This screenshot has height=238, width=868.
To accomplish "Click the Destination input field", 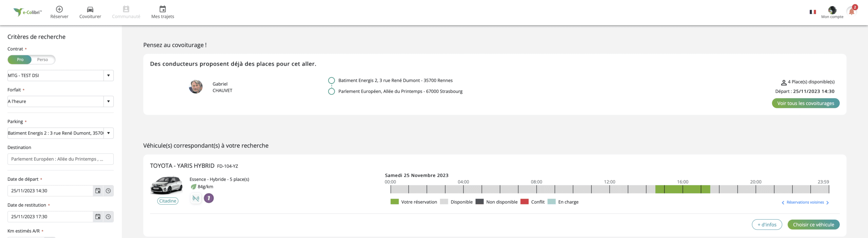I will [x=60, y=159].
